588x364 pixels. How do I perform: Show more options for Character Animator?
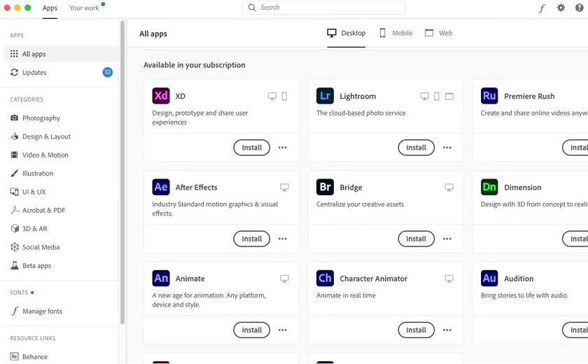447,330
